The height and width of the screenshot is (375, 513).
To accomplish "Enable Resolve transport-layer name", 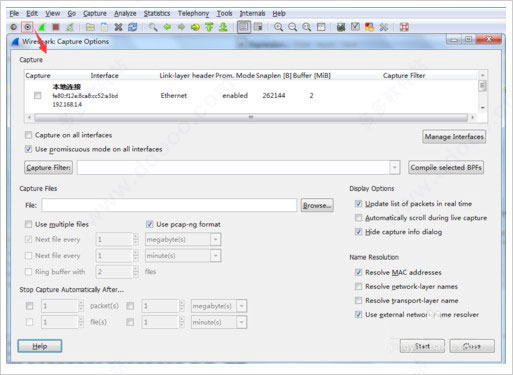I will 358,300.
